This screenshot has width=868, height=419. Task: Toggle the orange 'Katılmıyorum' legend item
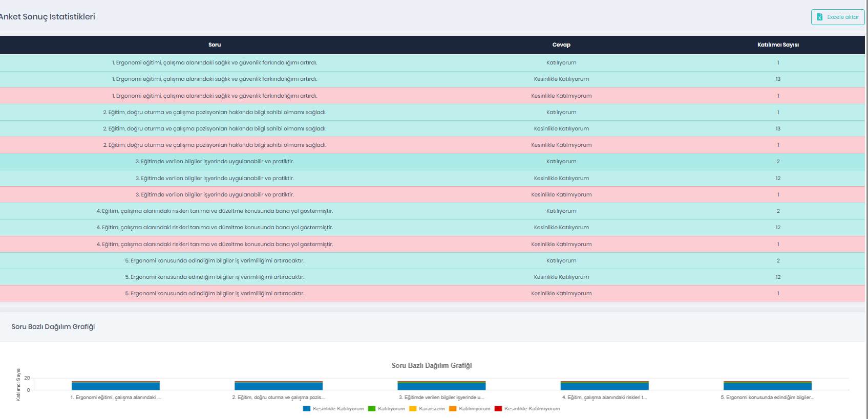470,409
